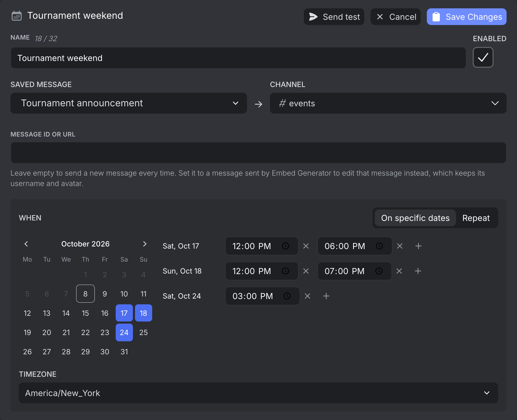Open clock picker for 06:00 PM field
This screenshot has width=517, height=420.
379,246
